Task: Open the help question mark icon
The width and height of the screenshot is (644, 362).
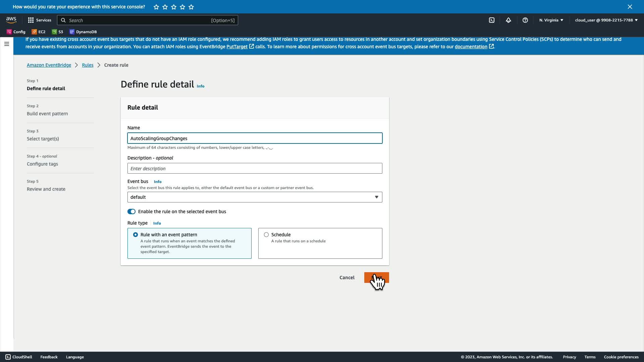Action: (525, 20)
